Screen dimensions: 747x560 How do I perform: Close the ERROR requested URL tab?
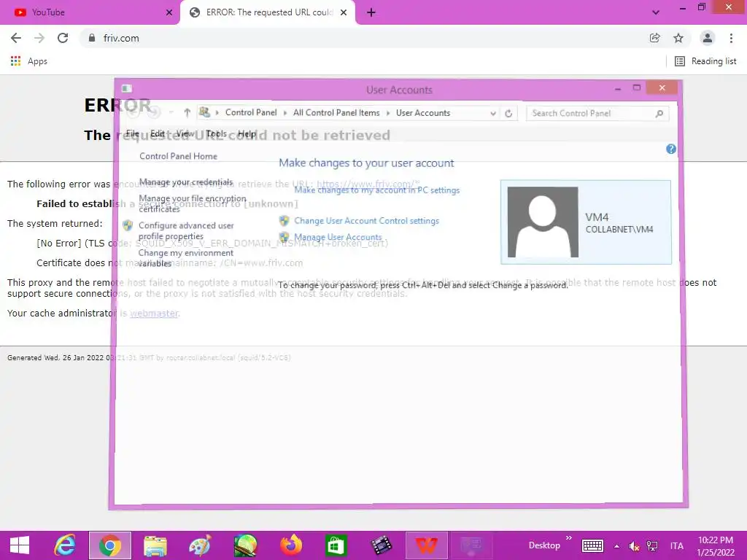344,12
